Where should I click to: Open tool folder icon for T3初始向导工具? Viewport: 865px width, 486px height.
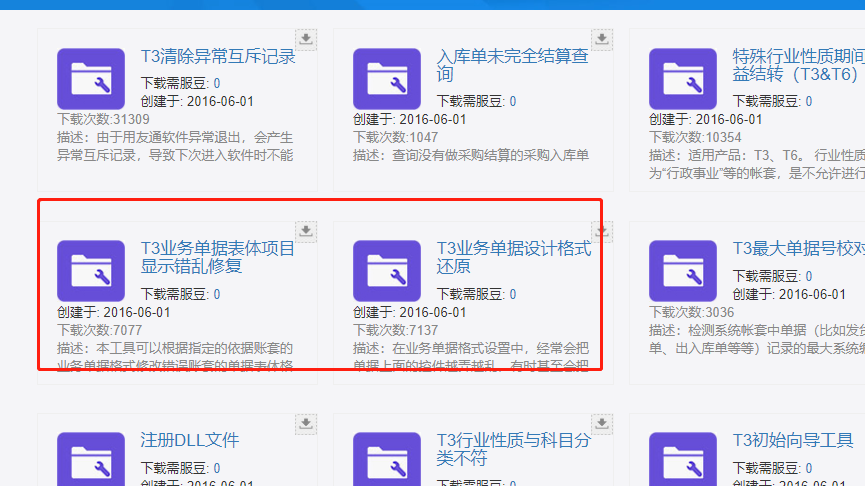683,459
